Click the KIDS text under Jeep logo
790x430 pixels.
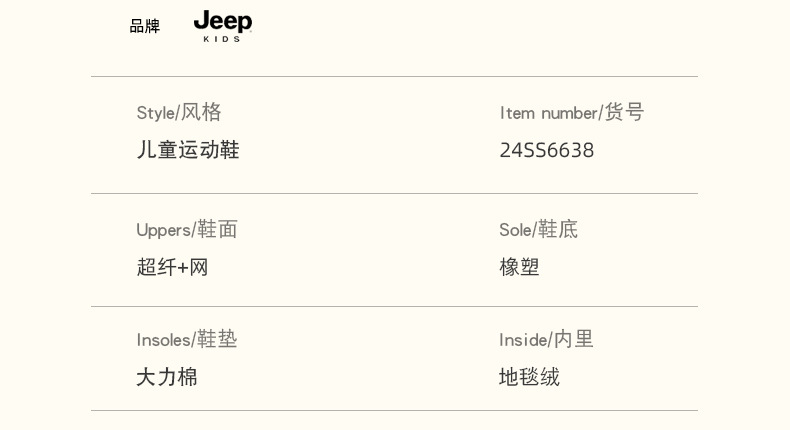222,39
